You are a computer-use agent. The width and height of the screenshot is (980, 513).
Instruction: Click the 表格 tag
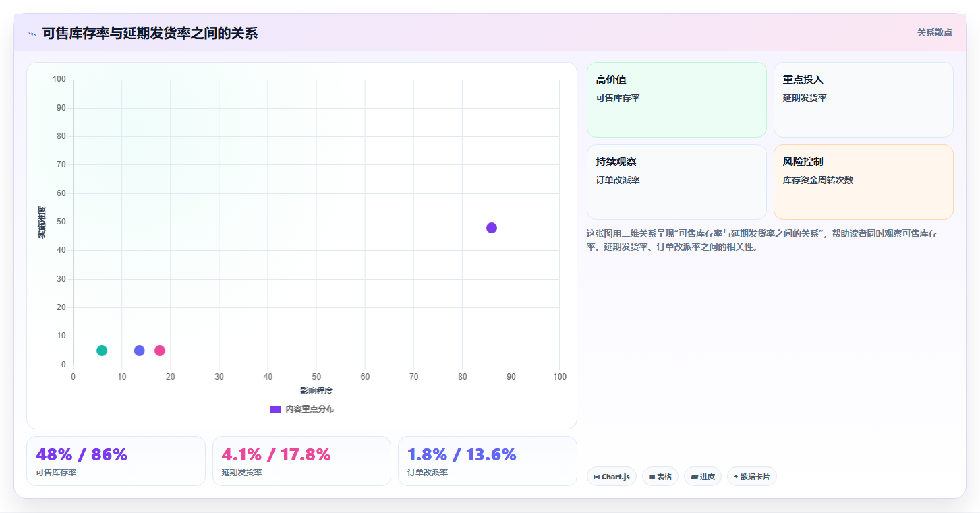[660, 477]
